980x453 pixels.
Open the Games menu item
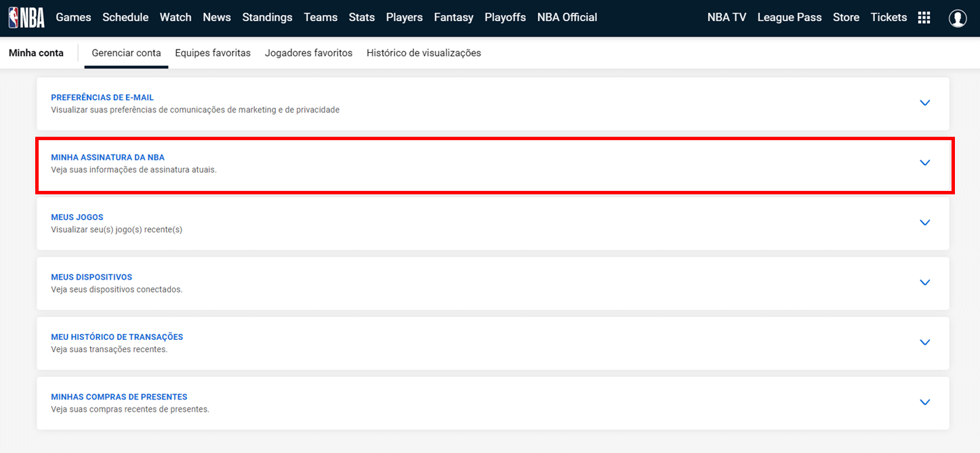point(73,18)
